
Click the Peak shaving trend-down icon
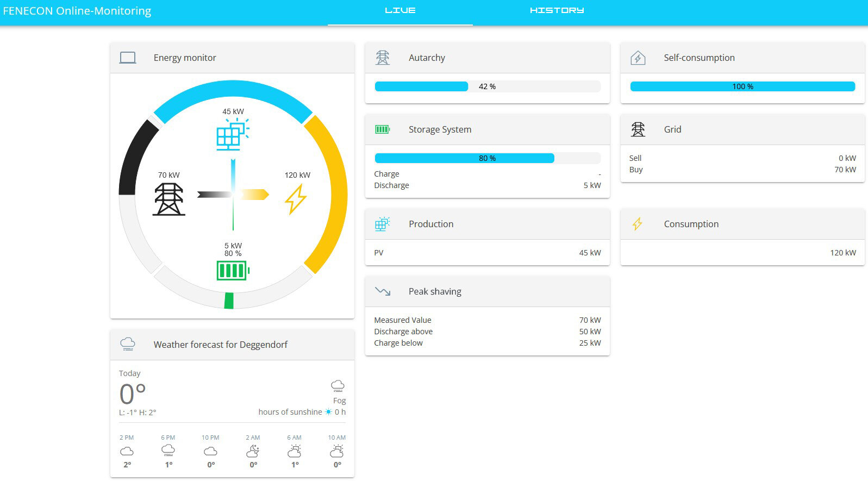click(x=383, y=291)
